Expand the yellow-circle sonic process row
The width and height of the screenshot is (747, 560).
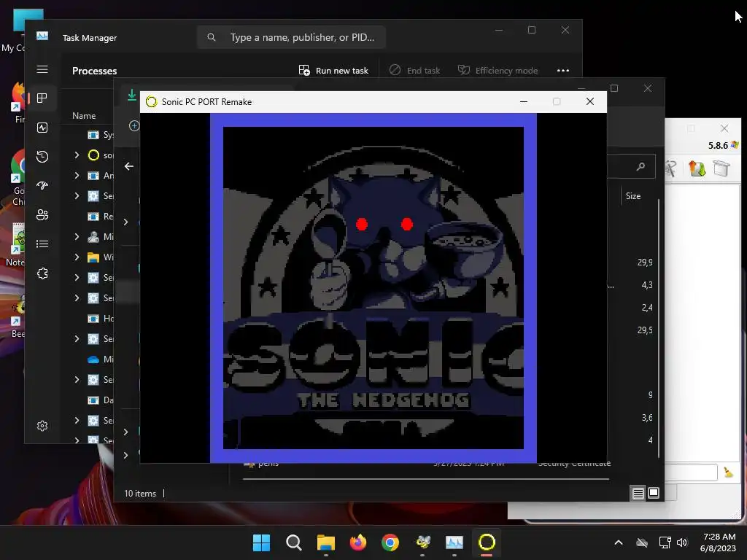pos(77,155)
